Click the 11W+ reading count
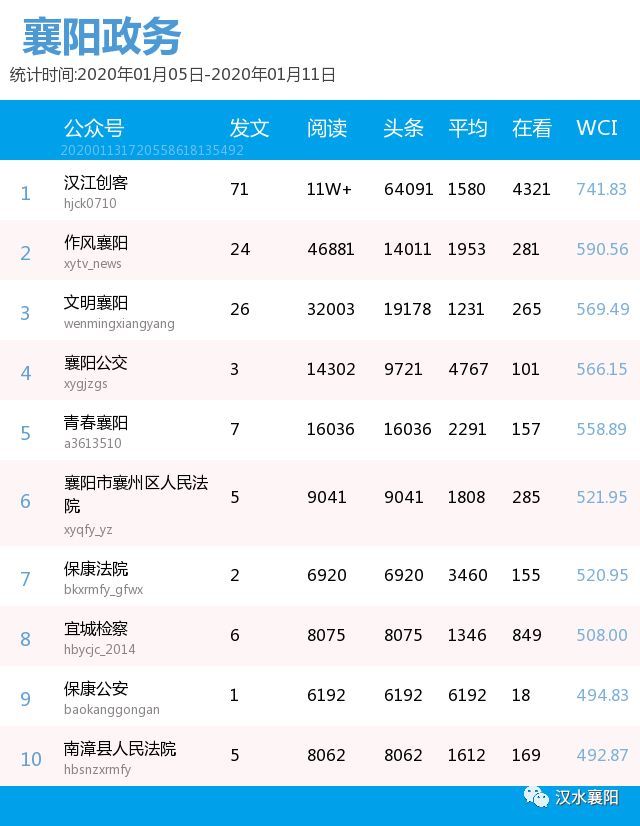The height and width of the screenshot is (826, 640). (x=329, y=189)
